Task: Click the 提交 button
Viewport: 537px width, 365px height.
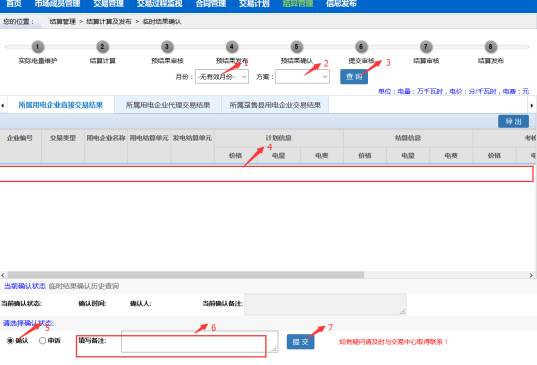Action: click(x=300, y=342)
